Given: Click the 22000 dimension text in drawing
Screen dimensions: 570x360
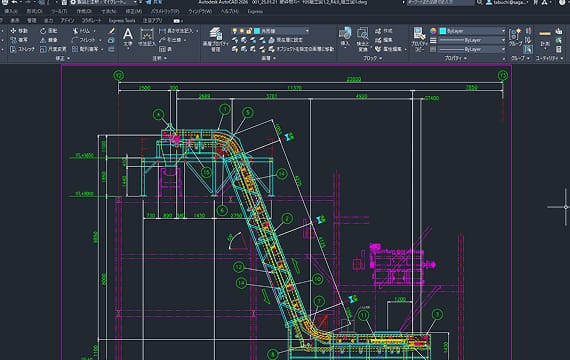Looking at the screenshot, I should click(354, 79).
